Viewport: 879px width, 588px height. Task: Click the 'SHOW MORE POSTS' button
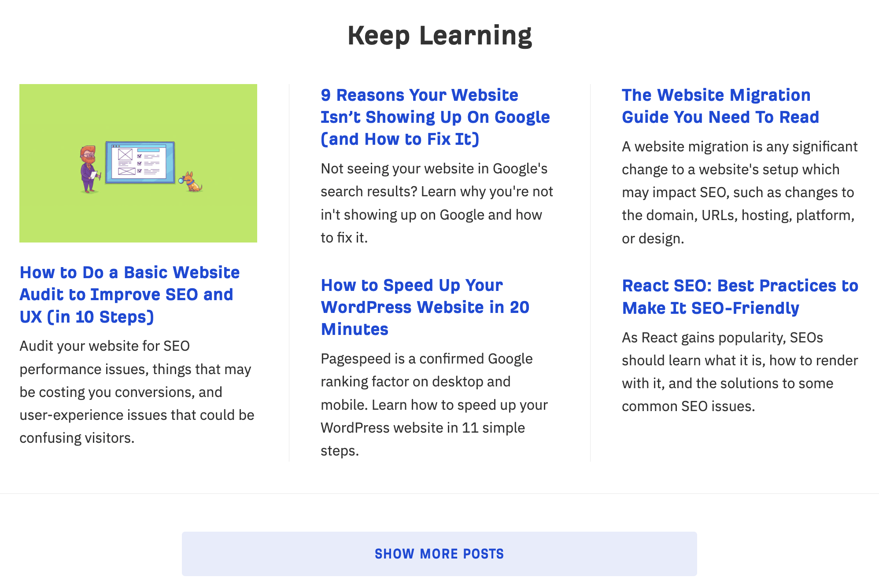tap(440, 553)
